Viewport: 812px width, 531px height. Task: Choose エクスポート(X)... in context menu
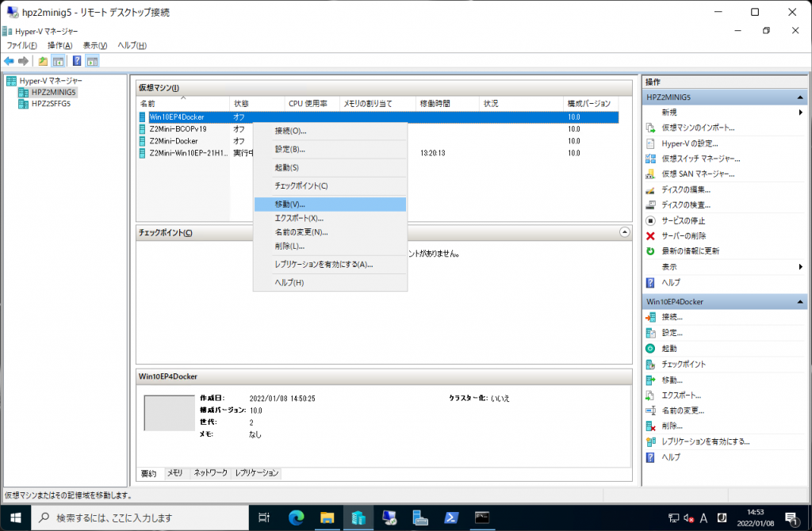(330, 219)
